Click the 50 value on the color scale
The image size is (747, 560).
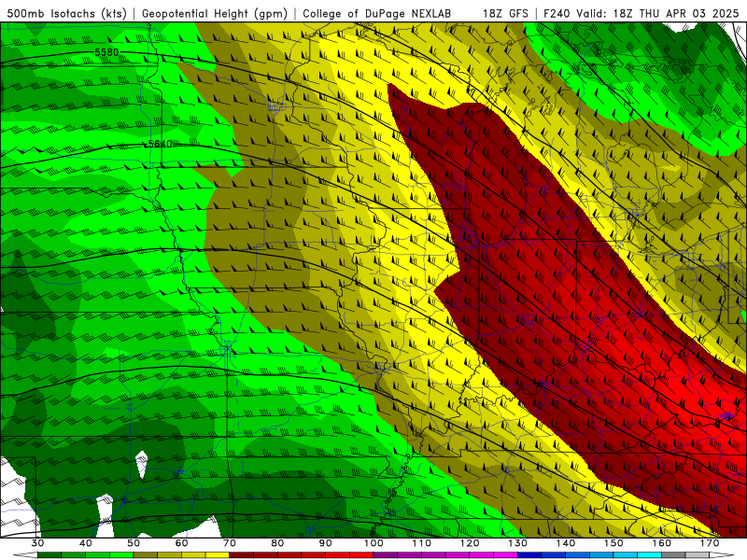[x=134, y=543]
